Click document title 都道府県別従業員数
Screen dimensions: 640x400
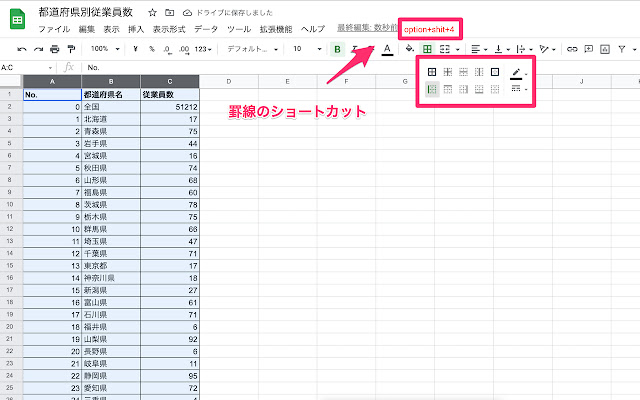[x=86, y=12]
